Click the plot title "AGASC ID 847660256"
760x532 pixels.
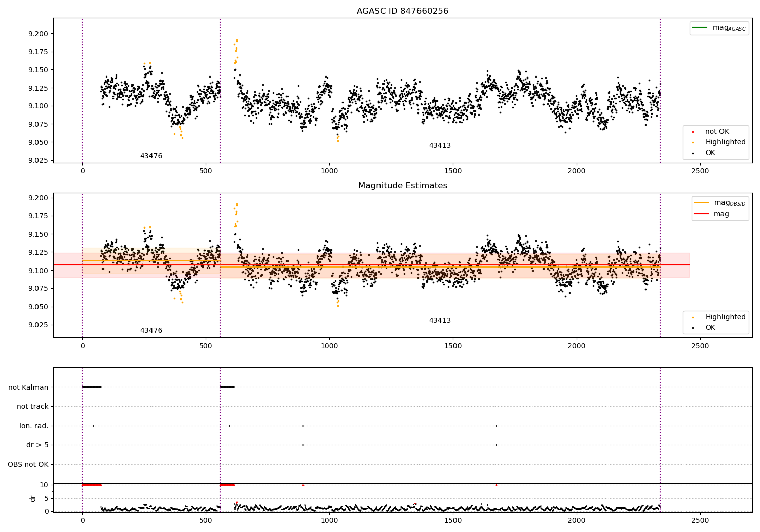point(402,11)
